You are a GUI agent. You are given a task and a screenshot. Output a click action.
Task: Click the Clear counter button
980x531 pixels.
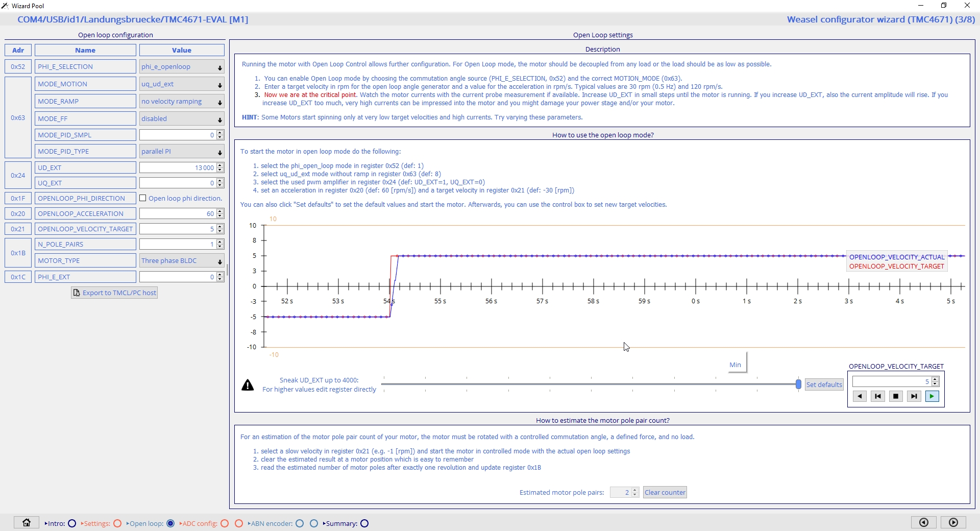tap(665, 492)
